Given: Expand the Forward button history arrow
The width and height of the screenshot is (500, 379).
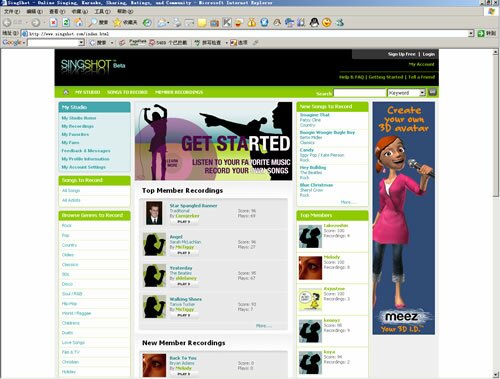Looking at the screenshot, I should tap(44, 23).
